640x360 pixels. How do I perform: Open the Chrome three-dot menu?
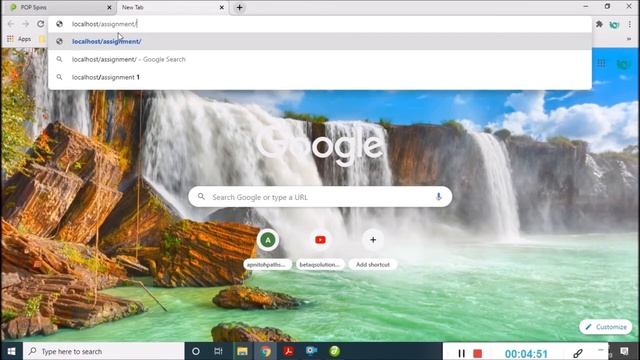tap(630, 24)
